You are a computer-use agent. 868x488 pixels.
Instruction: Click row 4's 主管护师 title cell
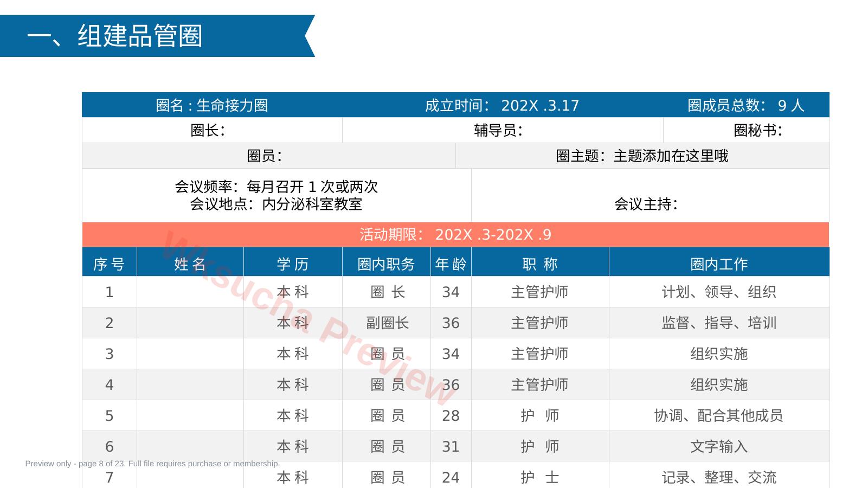540,384
